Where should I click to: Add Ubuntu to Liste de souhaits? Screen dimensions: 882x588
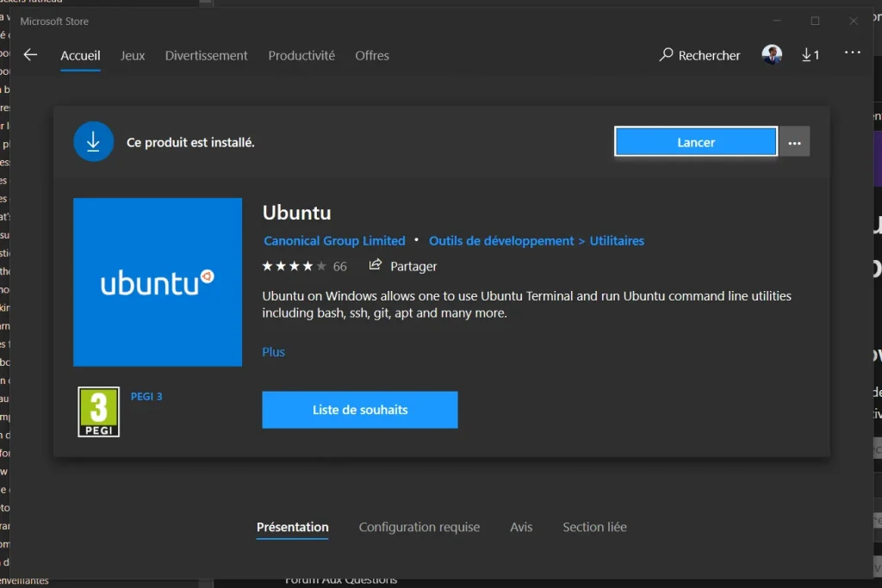[360, 410]
